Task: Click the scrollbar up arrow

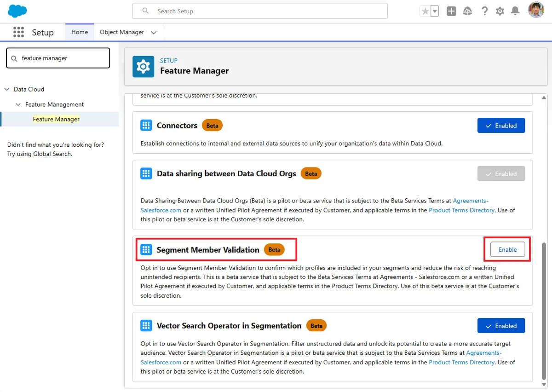Action: 545,98
